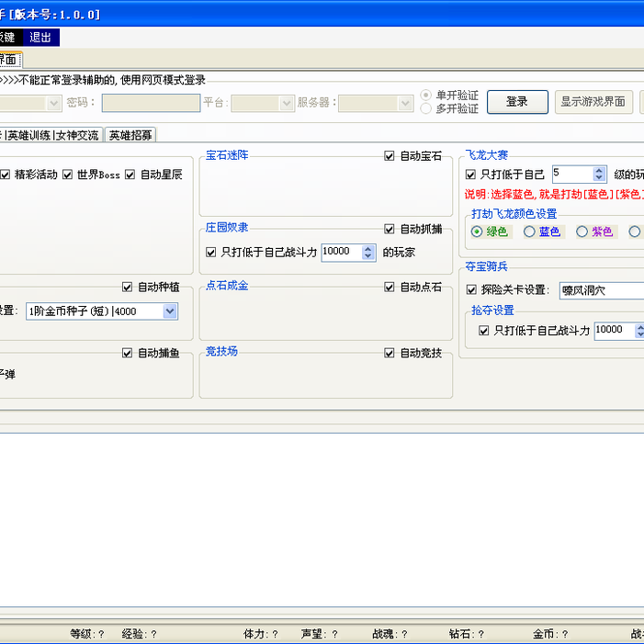Screen dimensions: 644x644
Task: Increase 庄园奴隶 战斗力 value with up arrow
Action: [368, 248]
